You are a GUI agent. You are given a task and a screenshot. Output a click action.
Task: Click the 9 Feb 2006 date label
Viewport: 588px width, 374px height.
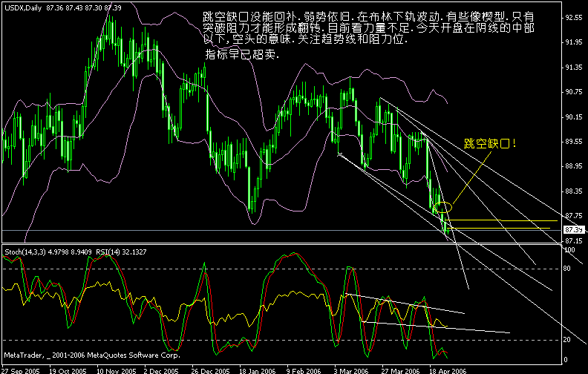(x=304, y=371)
